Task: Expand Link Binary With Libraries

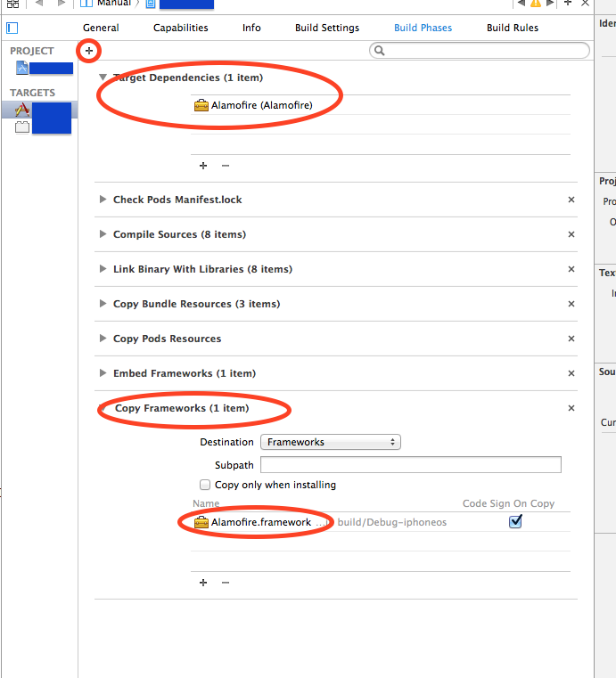Action: pyautogui.click(x=103, y=269)
